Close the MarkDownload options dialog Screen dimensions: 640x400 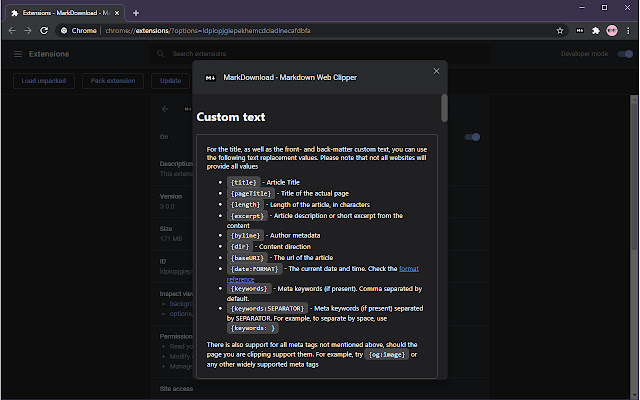pyautogui.click(x=436, y=71)
